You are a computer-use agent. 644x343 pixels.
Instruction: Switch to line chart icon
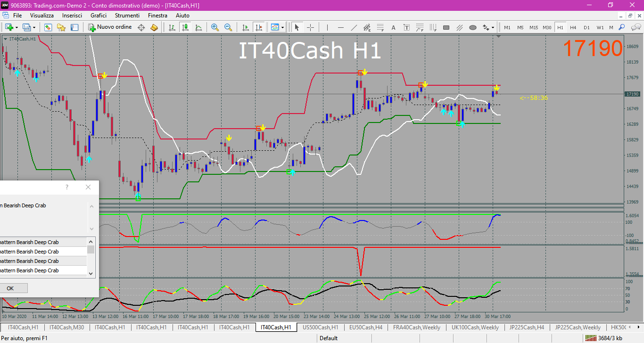(x=198, y=27)
